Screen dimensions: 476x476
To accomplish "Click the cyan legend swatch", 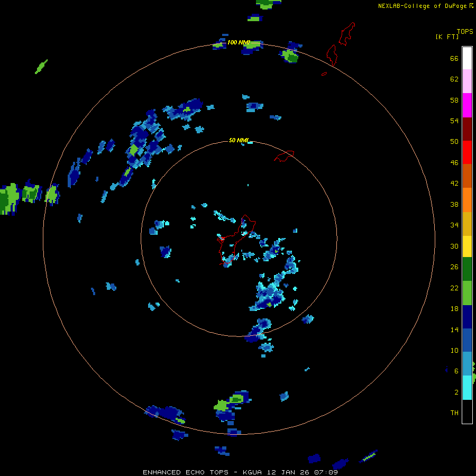I will (x=467, y=388).
